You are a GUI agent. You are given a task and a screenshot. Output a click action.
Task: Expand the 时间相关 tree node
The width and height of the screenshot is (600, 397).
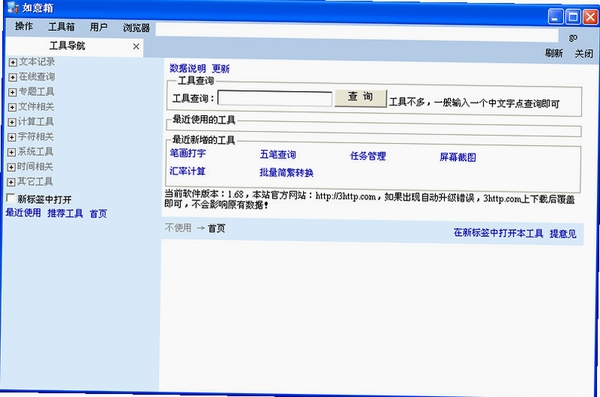[x=11, y=167]
